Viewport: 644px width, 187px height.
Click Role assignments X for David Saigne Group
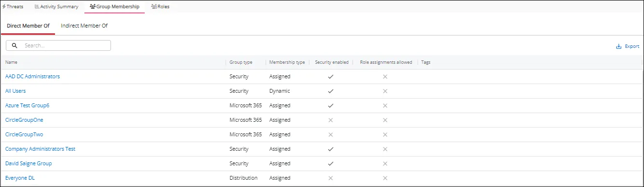[385, 163]
